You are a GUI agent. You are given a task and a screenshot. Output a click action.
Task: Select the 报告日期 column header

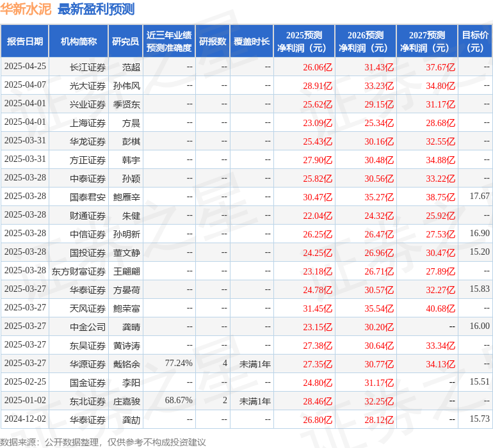(25, 42)
